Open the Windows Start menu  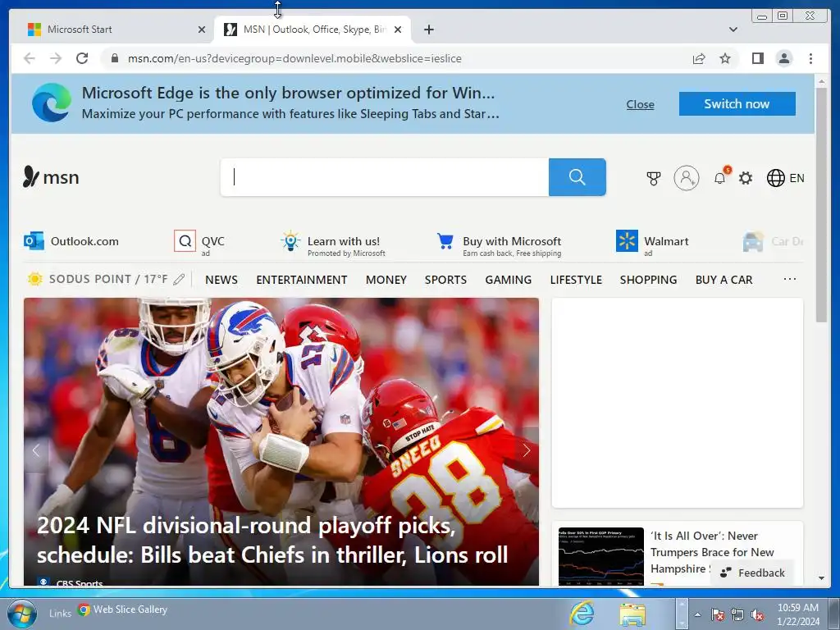(x=22, y=614)
